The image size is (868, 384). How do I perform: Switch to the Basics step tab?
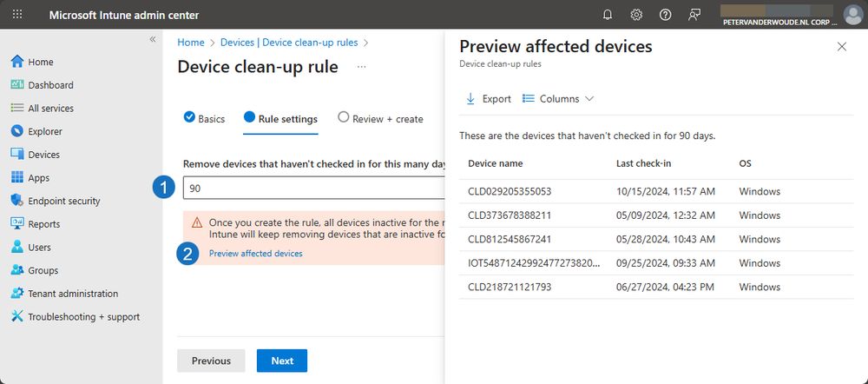[204, 118]
